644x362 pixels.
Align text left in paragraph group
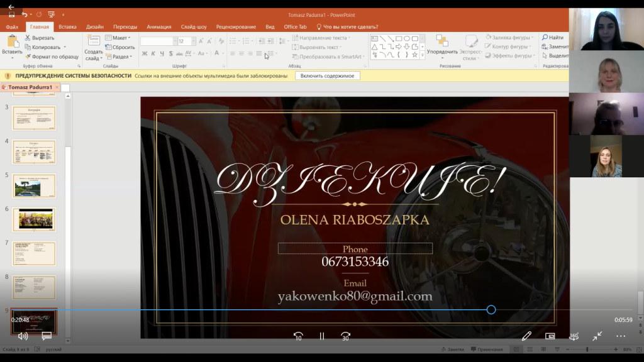[x=233, y=53]
